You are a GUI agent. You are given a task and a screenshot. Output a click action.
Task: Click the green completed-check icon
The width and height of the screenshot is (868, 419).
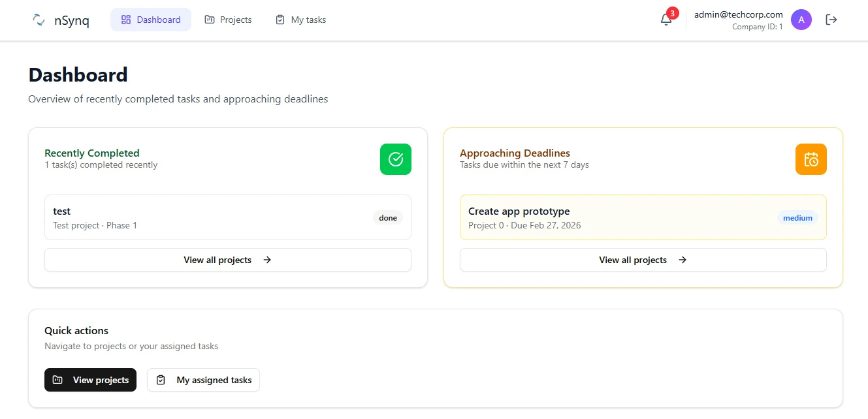(x=395, y=159)
